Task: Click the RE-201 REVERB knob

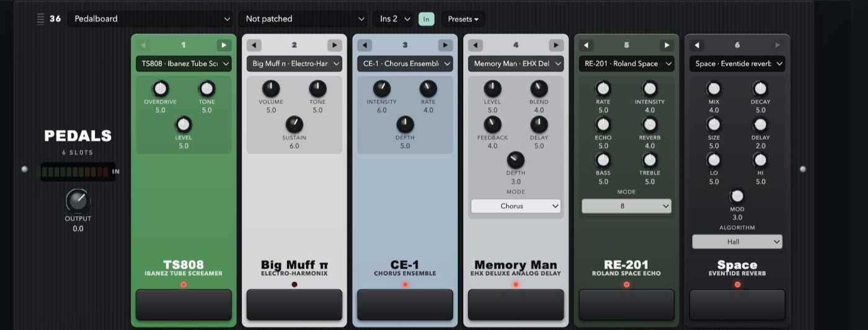Action: pos(650,124)
